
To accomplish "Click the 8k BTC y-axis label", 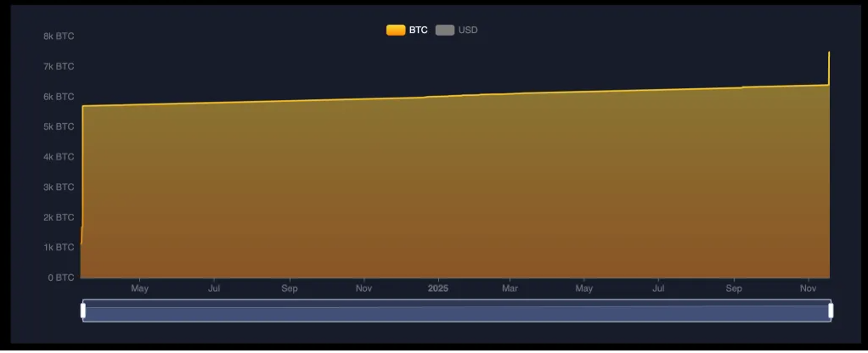I will click(x=59, y=36).
